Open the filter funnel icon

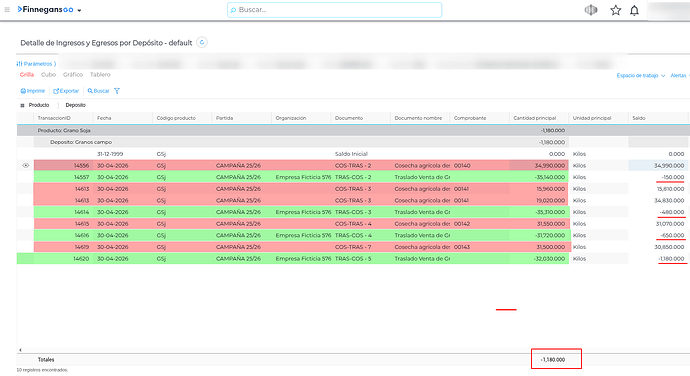coord(117,91)
